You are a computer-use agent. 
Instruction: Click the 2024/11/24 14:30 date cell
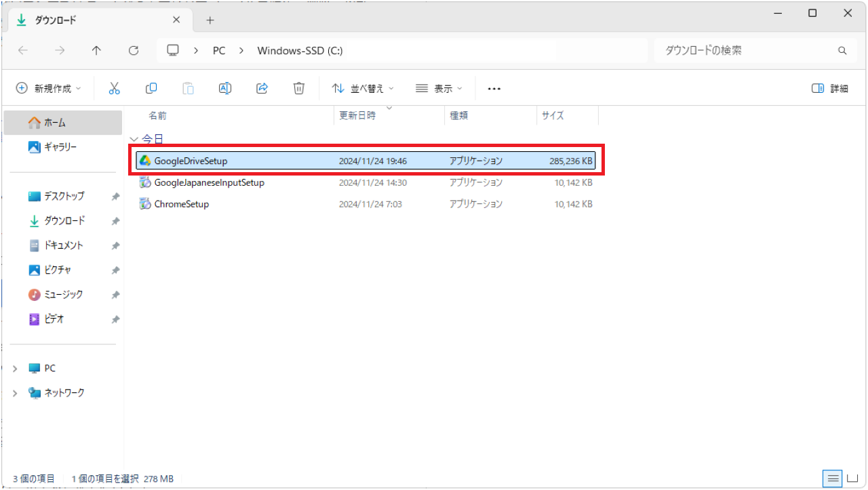[373, 183]
